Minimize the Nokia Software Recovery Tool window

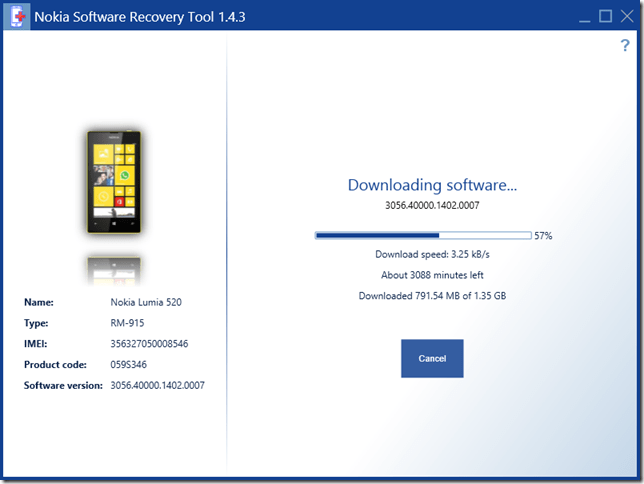(x=581, y=16)
